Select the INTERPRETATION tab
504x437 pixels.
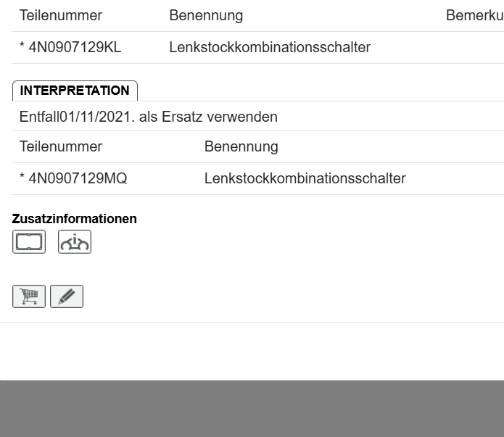(75, 91)
